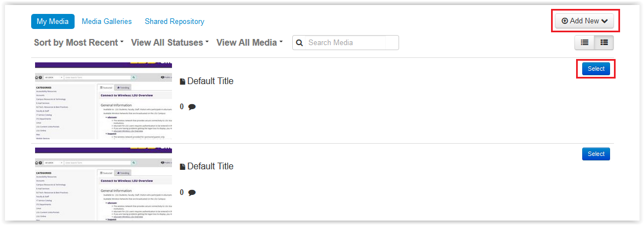Open the Add New dropdown

click(x=584, y=21)
